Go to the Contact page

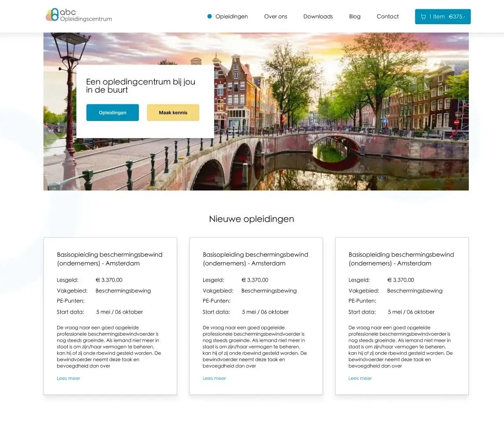pos(387,16)
